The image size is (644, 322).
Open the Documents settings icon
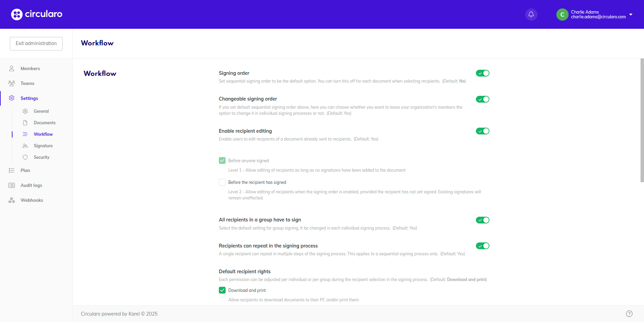pyautogui.click(x=25, y=123)
